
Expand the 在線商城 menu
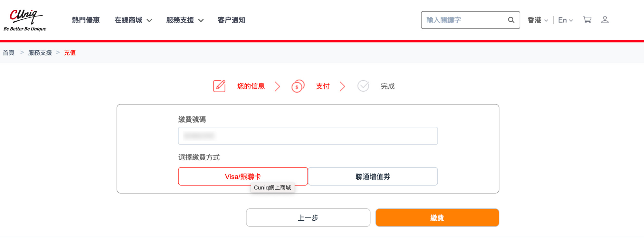(133, 20)
